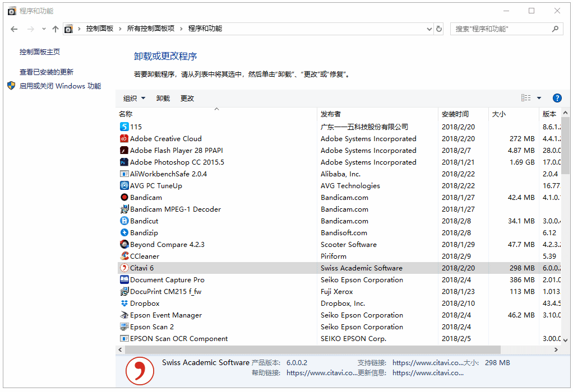
Task: Click the Adobe Flash Player 28 PPAPI icon
Action: coord(124,150)
